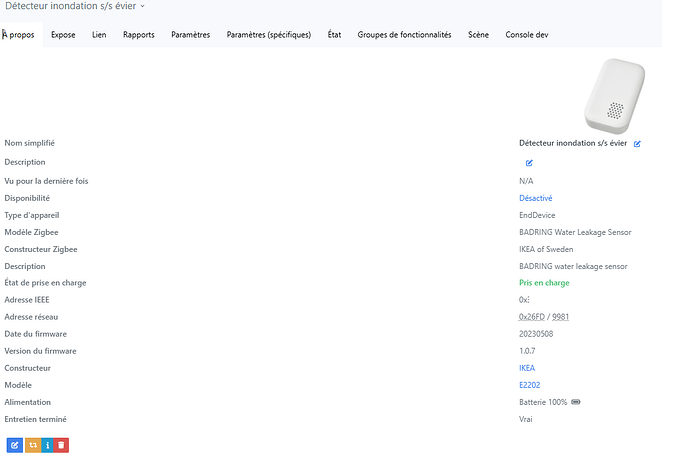
Task: Edit the description via pencil icon
Action: coord(529,162)
